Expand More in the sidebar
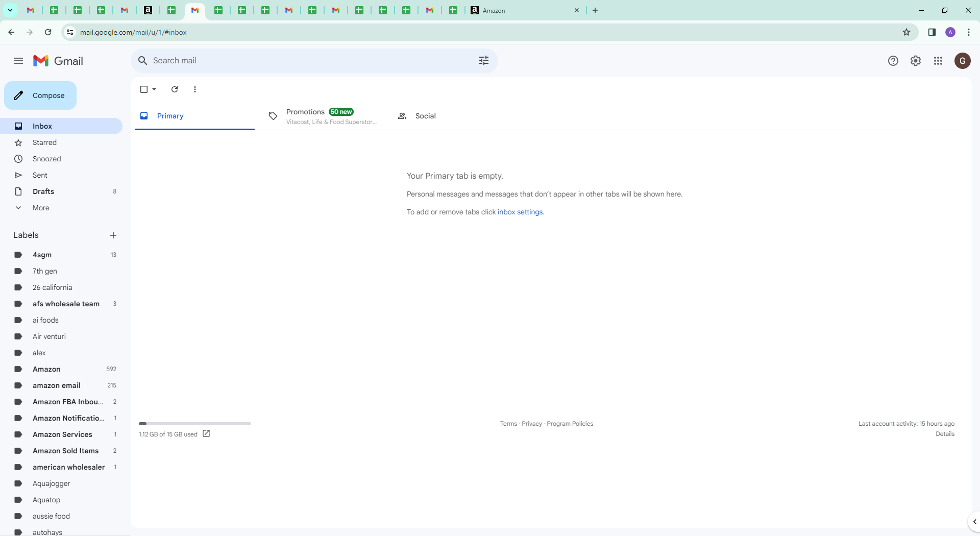 (x=41, y=208)
